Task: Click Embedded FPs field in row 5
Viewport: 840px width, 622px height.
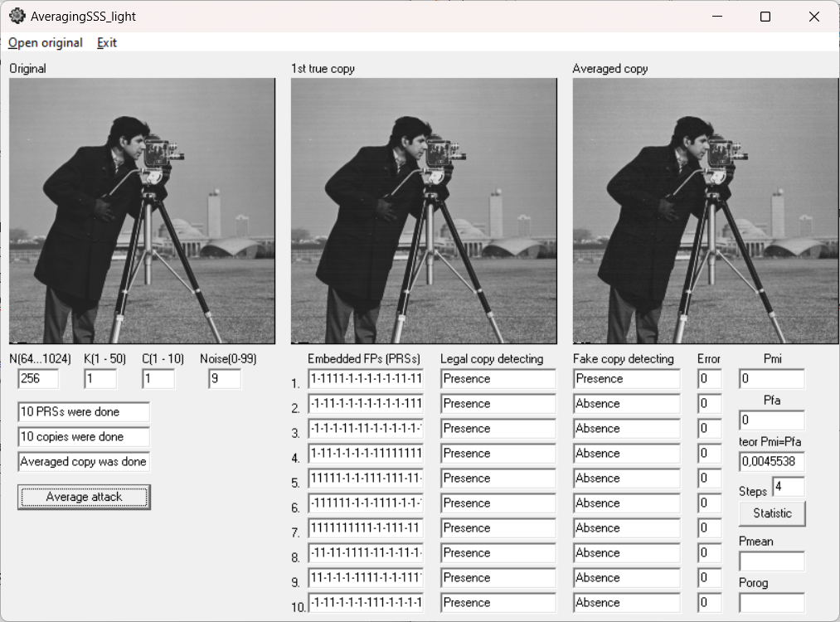Action: pyautogui.click(x=366, y=479)
